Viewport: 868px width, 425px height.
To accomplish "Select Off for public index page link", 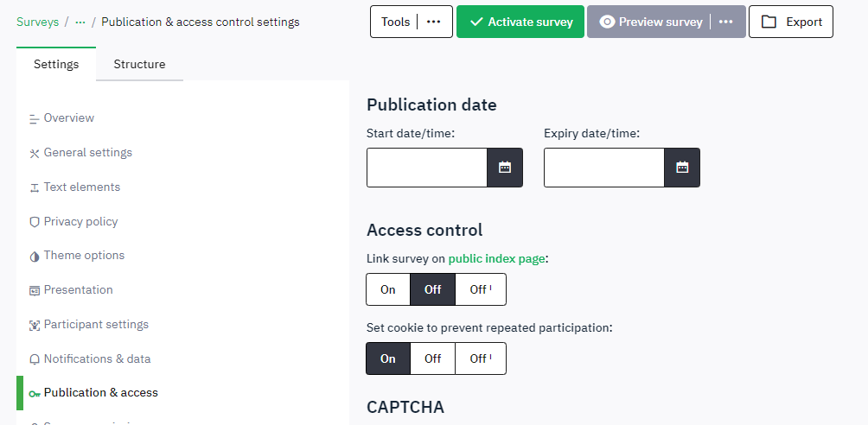I will tap(433, 289).
